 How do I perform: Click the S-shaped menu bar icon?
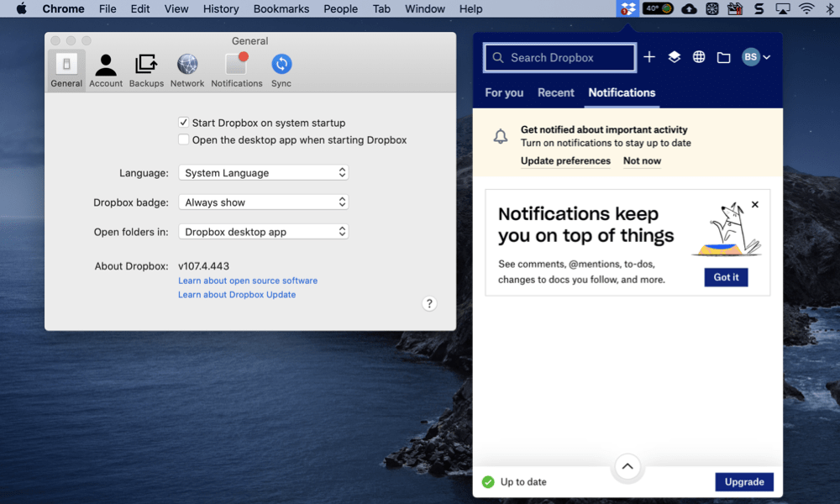(759, 8)
